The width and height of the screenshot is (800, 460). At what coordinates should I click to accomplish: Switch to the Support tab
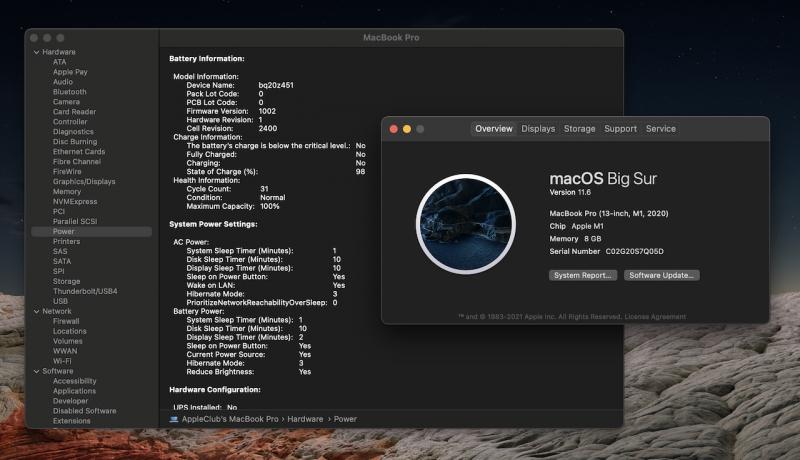pos(620,129)
